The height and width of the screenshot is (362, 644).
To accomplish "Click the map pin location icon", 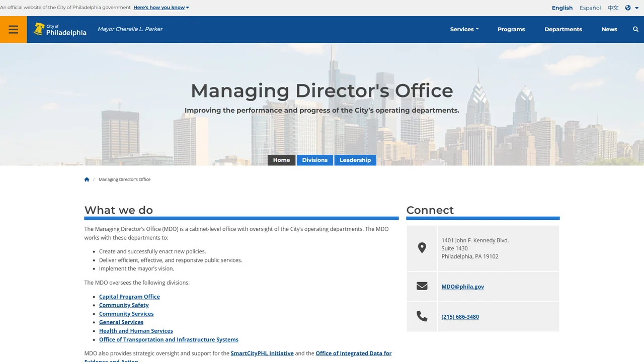I will coord(422,248).
